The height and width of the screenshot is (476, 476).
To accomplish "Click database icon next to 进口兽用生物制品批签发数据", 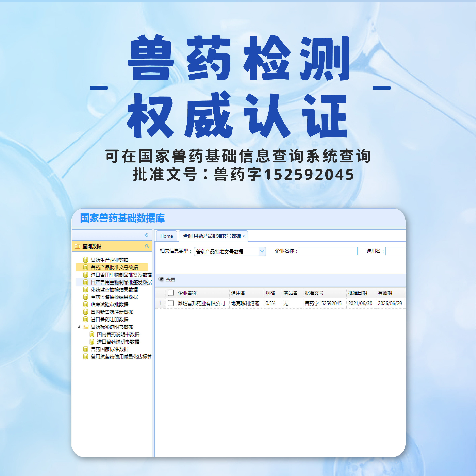I will 86,274.
